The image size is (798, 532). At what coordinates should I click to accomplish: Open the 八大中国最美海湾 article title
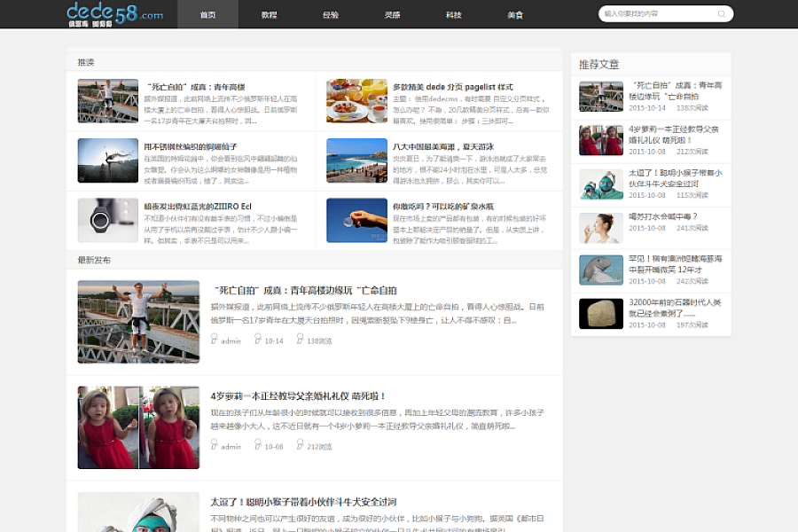443,146
